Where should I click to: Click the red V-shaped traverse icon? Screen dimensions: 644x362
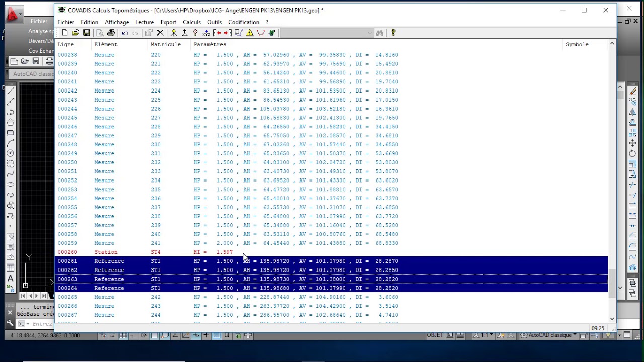(261, 33)
